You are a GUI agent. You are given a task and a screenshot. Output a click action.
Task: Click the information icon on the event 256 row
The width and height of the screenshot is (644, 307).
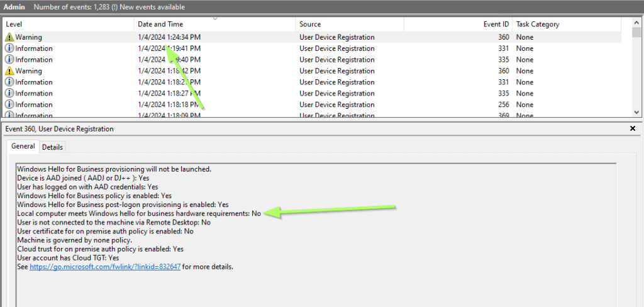pyautogui.click(x=9, y=104)
